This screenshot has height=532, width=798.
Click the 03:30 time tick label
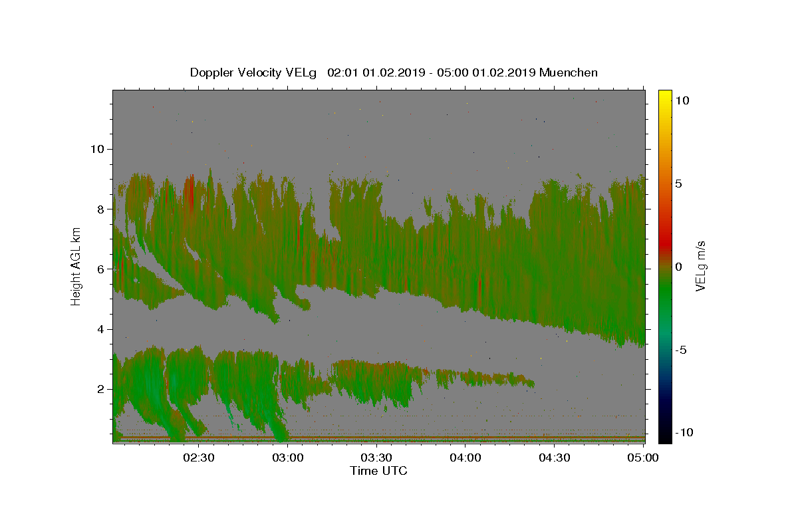tap(376, 458)
